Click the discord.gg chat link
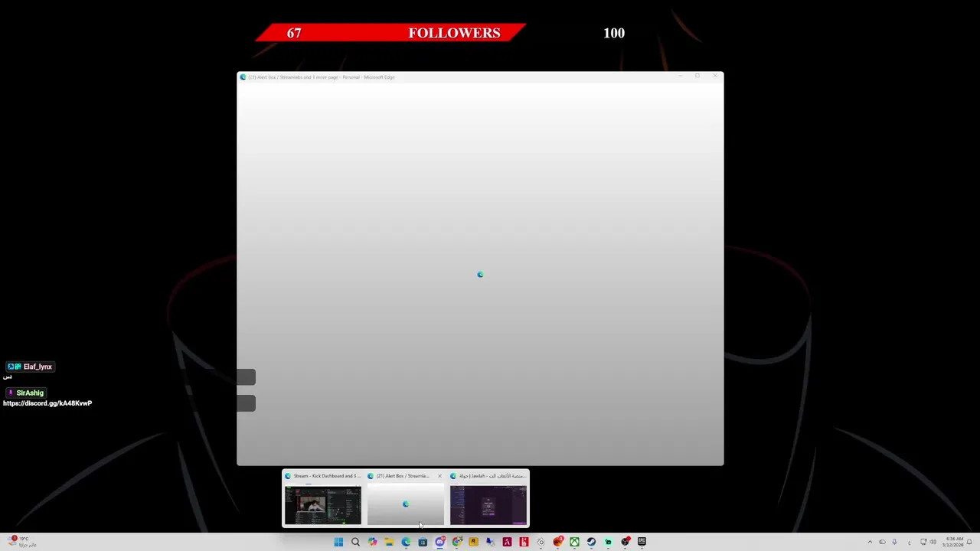 (47, 403)
